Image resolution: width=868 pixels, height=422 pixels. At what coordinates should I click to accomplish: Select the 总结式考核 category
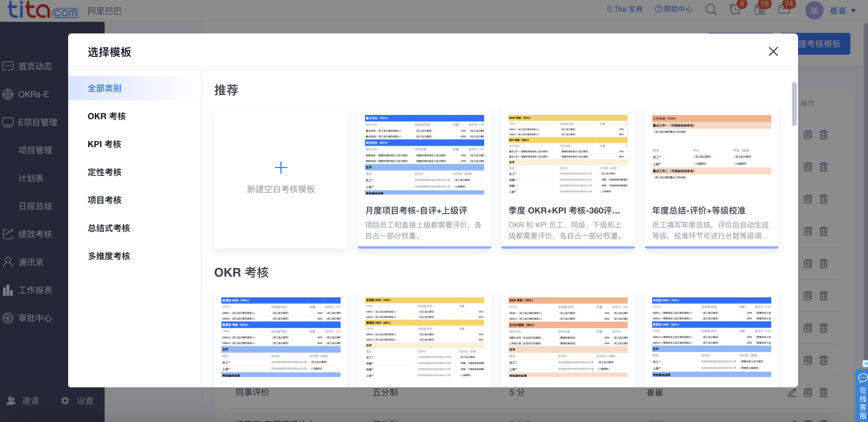pyautogui.click(x=109, y=228)
